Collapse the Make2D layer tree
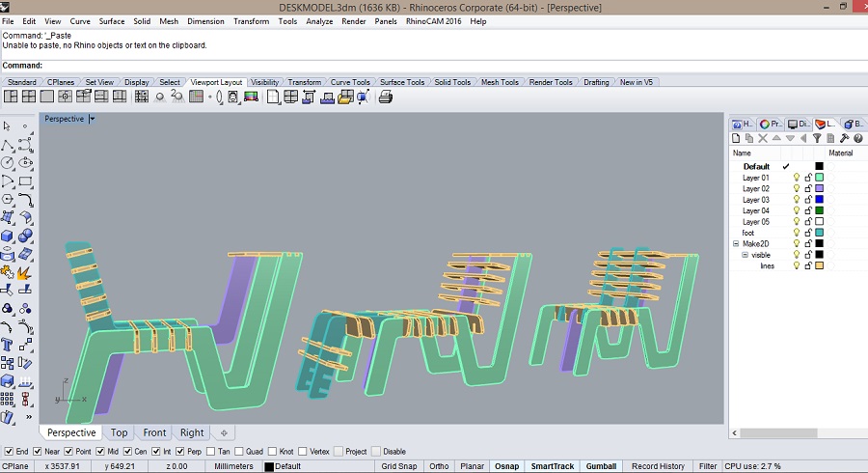This screenshot has height=473, width=868. tap(736, 243)
